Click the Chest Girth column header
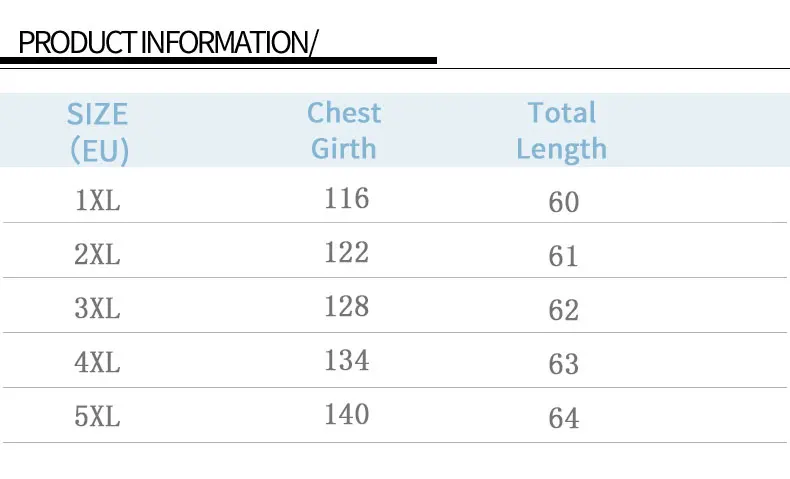Screen dimensions: 790x479 344,130
